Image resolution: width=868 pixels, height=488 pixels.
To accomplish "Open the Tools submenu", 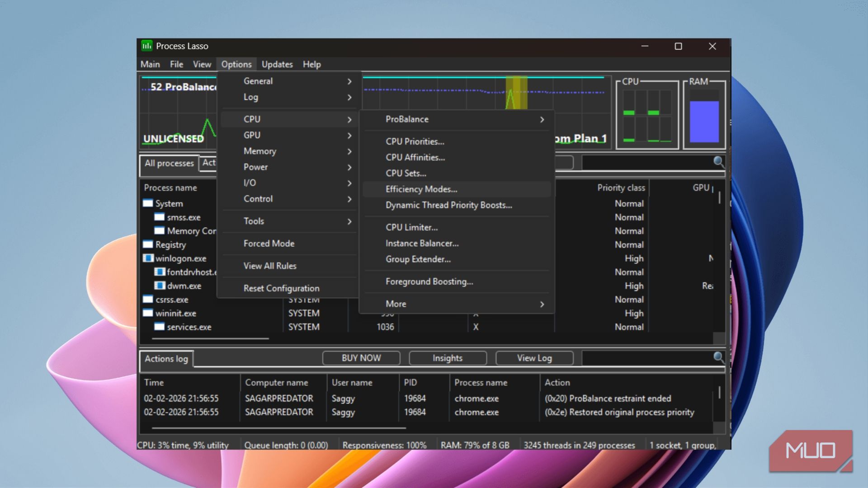I will click(289, 221).
